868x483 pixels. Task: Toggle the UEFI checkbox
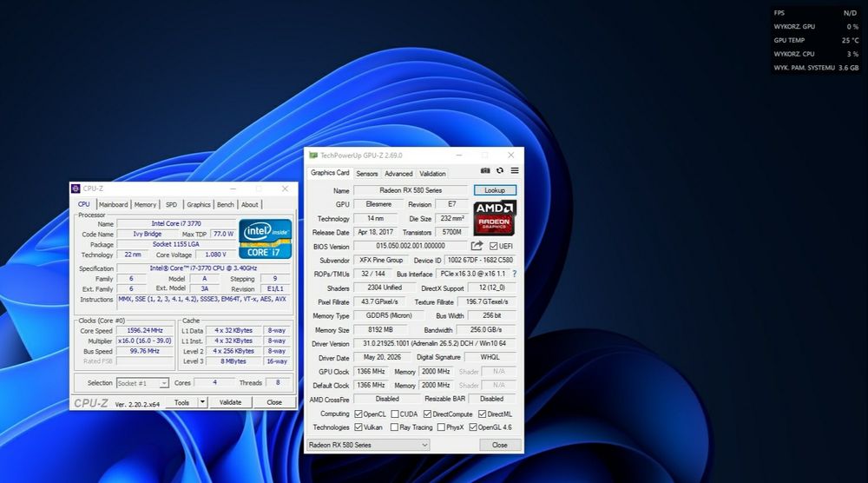[x=493, y=246]
